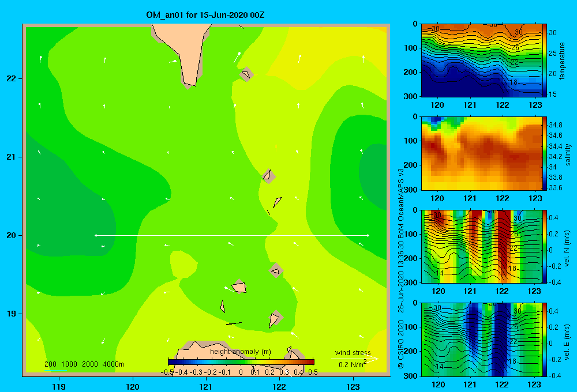The width and height of the screenshot is (577, 392).
Task: Click longitude label 121 under main map
Action: pos(206,386)
